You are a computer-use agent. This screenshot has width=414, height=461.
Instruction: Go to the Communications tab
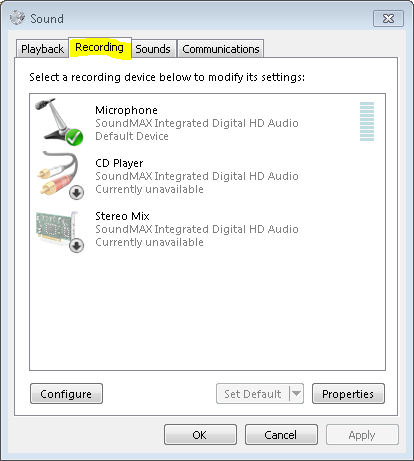coord(221,49)
